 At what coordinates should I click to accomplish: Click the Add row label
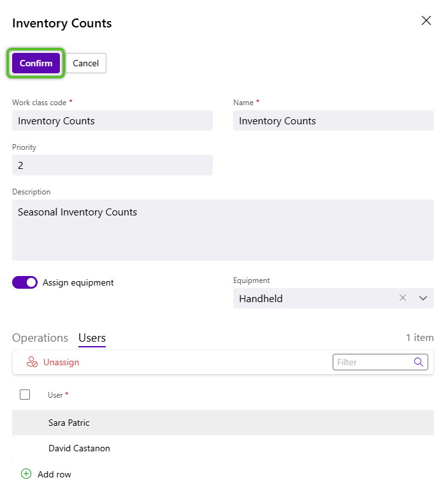[x=54, y=474]
